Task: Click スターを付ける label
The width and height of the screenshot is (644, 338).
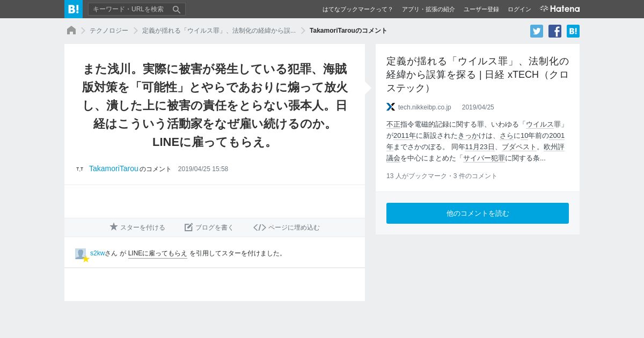Action: pos(143,227)
